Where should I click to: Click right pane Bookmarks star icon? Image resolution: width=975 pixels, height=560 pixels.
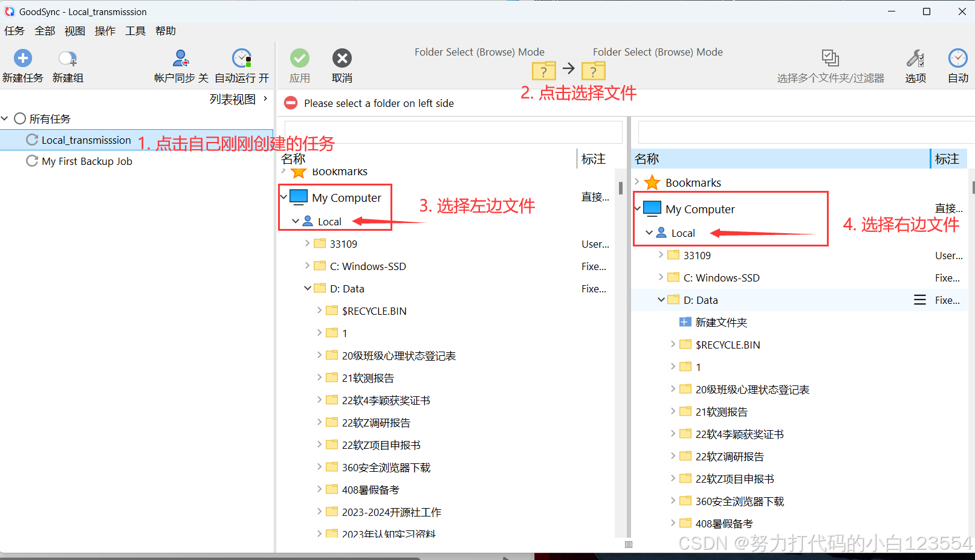652,182
